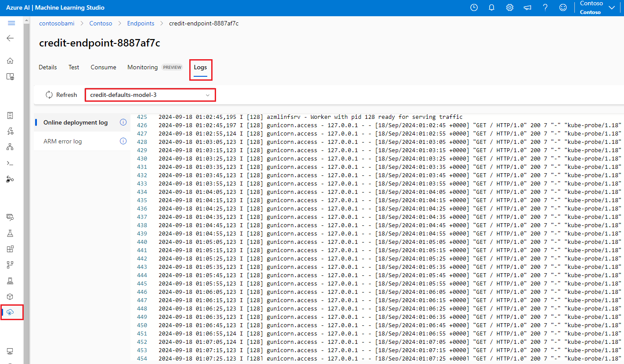624x364 pixels.
Task: Select the ARM error log view
Action: point(63,141)
